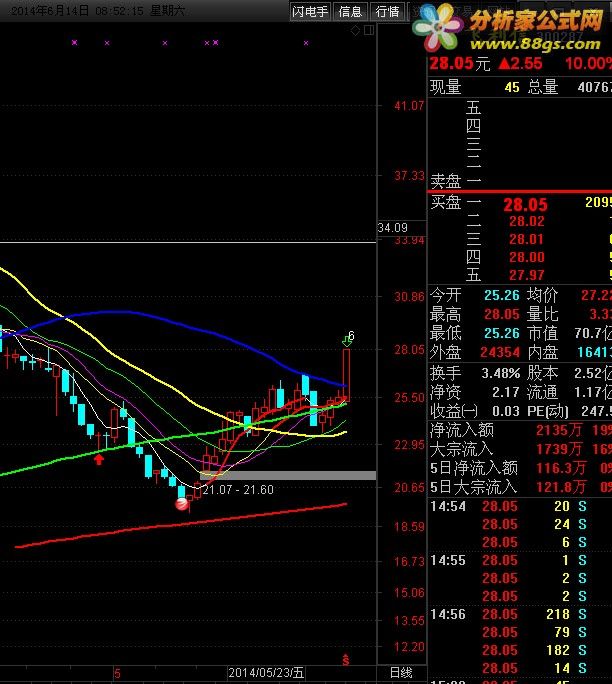
Task: Click the 内盘 label
Action: [543, 352]
